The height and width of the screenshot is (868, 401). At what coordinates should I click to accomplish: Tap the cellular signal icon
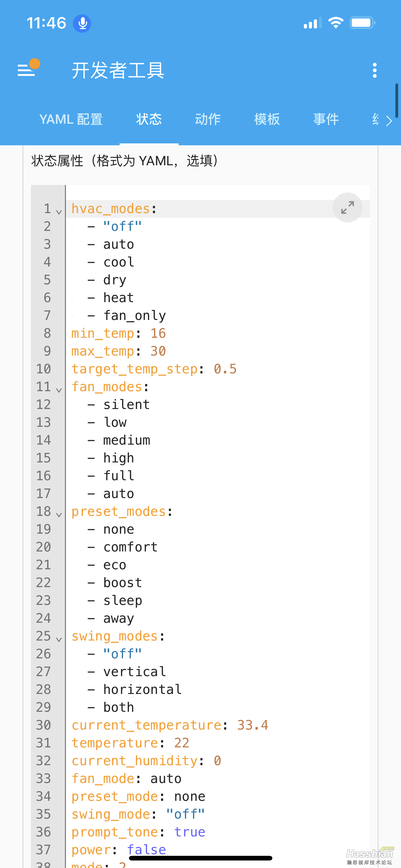click(312, 23)
